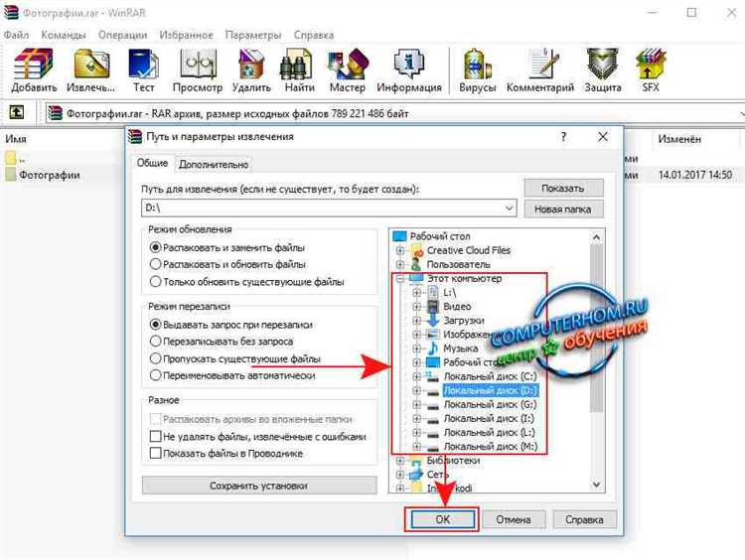Choose Переименовывать автоматически radio

(155, 375)
